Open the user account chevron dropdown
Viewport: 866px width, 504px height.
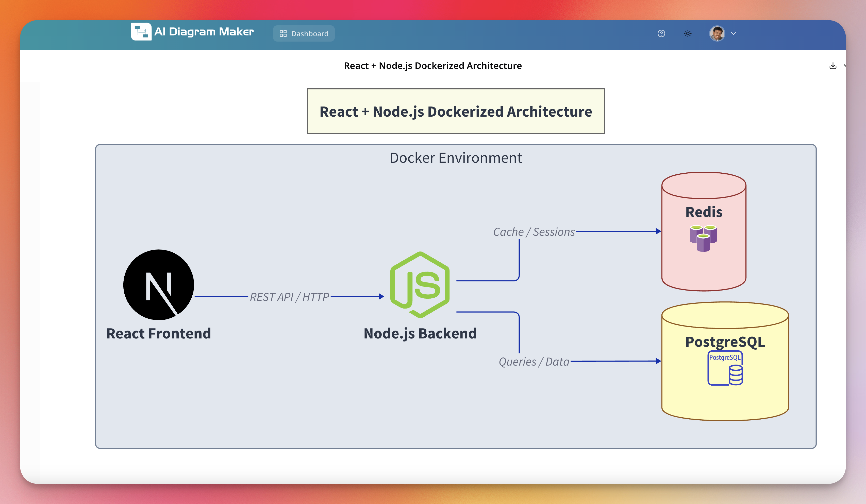click(x=734, y=33)
